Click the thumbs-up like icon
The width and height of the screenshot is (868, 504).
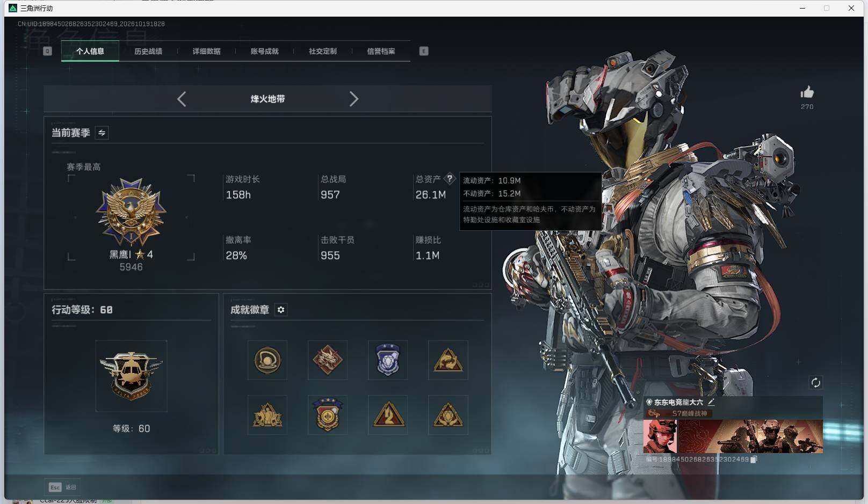coord(807,92)
